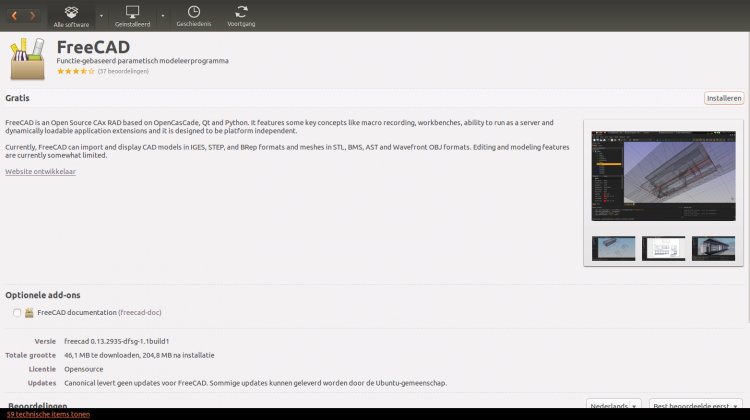Go forward with the right arrow

tap(33, 16)
